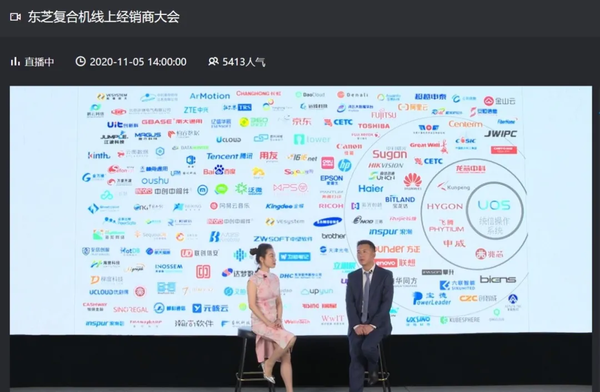Click the 5413人气 viewer count

coord(244,62)
